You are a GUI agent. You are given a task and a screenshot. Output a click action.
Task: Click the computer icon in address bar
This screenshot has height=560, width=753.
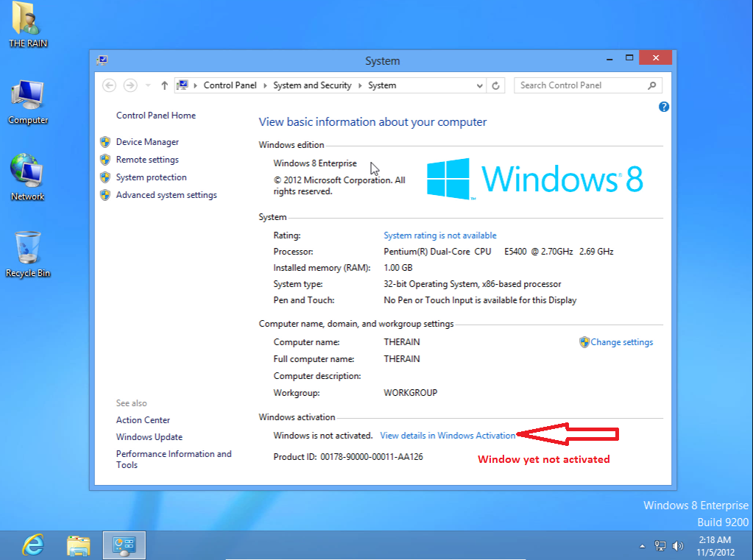click(183, 85)
